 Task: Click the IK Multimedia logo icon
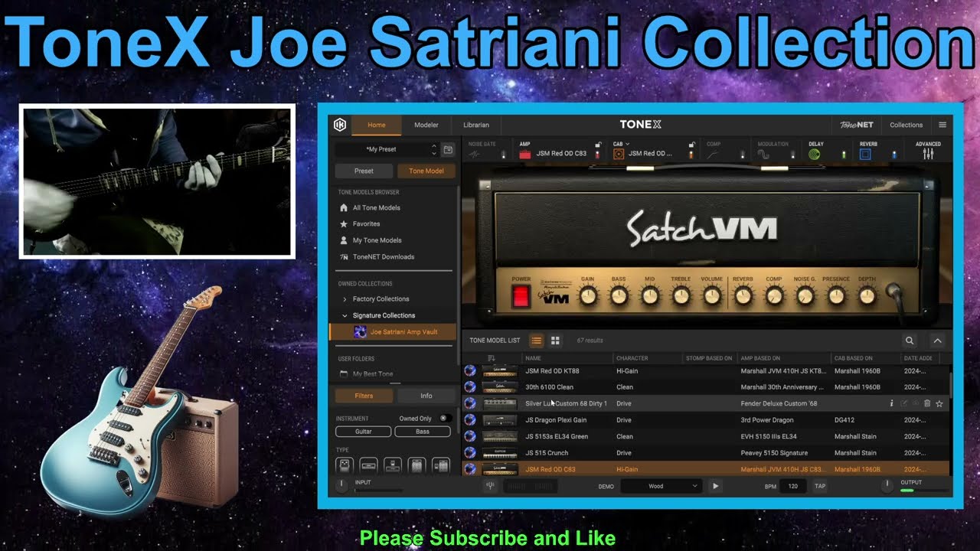click(x=340, y=125)
